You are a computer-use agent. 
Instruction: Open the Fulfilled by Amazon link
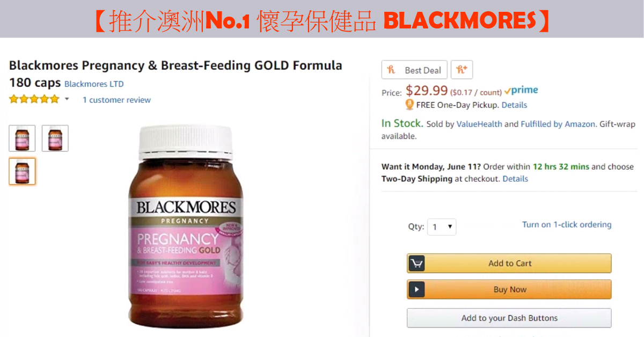(x=558, y=124)
